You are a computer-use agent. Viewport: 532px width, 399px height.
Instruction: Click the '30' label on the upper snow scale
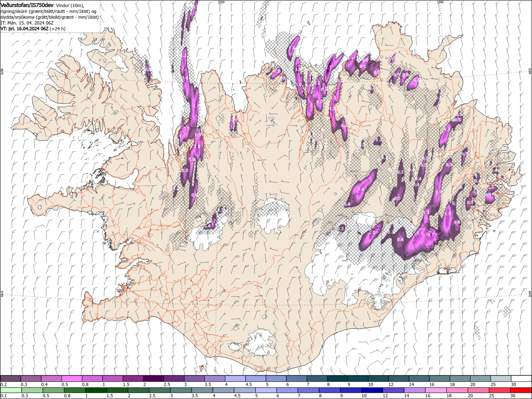(514, 384)
